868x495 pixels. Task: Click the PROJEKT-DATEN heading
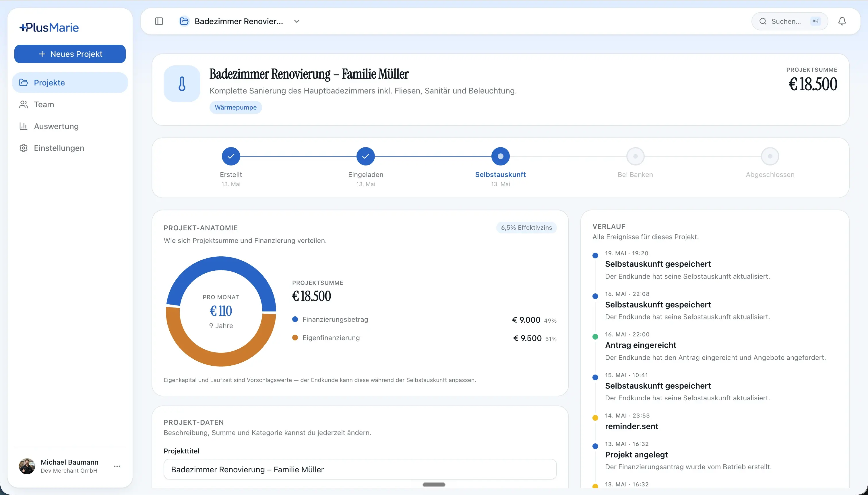click(x=194, y=422)
